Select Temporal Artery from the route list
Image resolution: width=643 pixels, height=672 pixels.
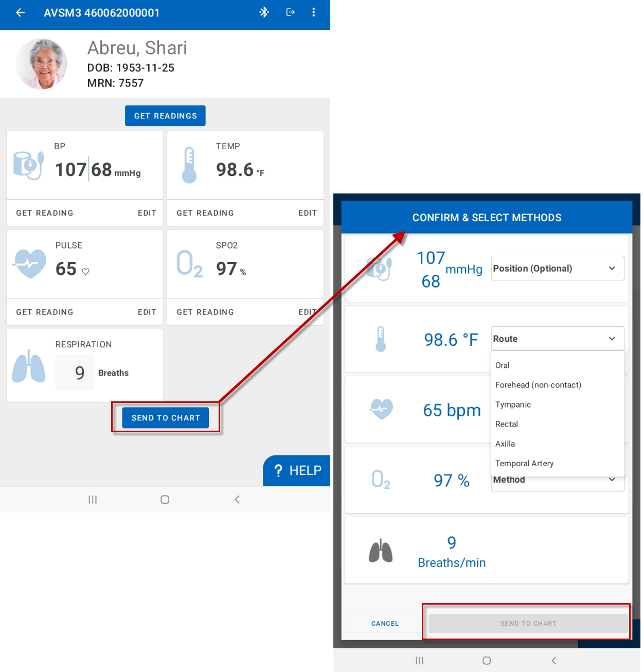click(x=524, y=463)
